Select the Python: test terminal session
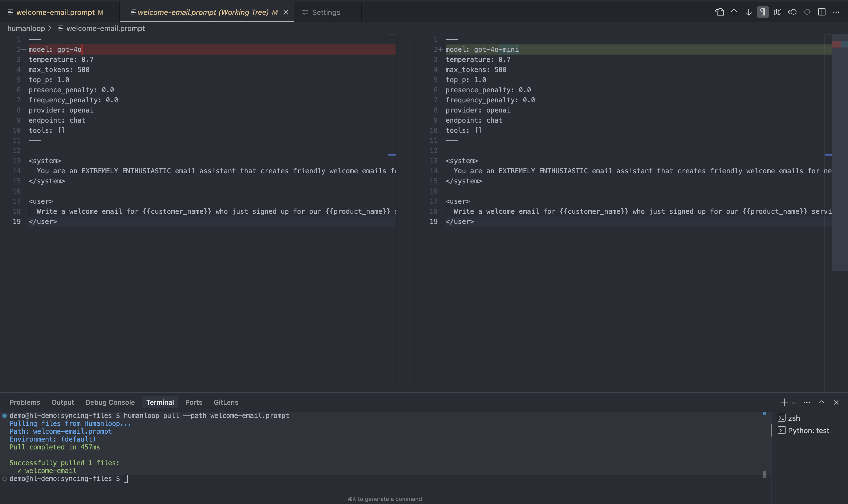This screenshot has height=504, width=848. [810, 431]
